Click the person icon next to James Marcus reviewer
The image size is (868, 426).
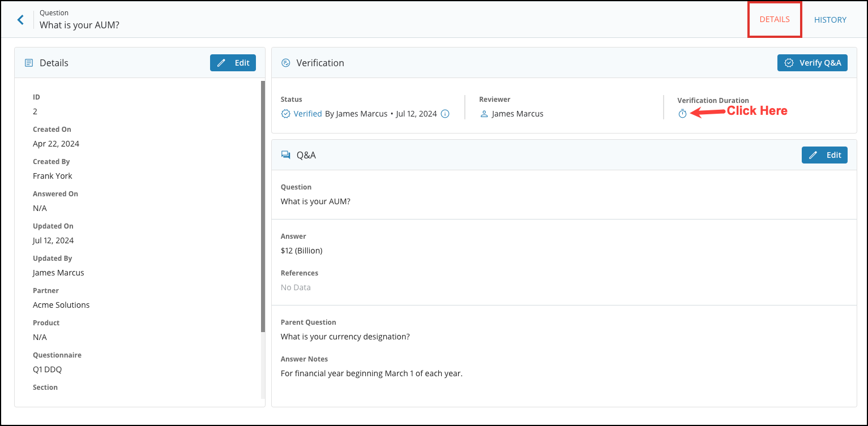tap(484, 113)
